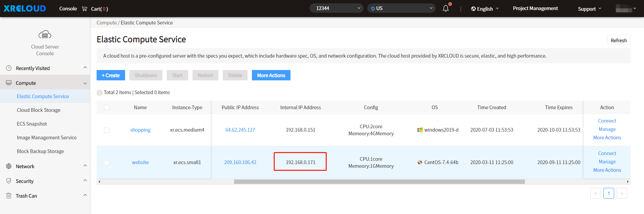Click public IP 209.160.106.42
Screen dimensions: 644x214
coord(240,162)
